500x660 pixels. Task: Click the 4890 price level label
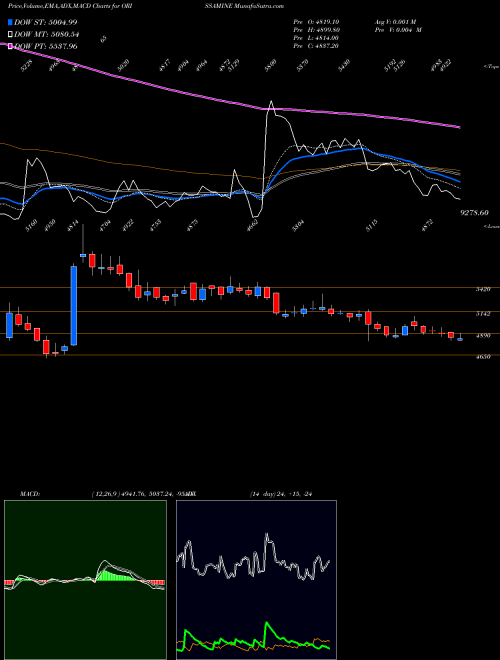click(483, 335)
